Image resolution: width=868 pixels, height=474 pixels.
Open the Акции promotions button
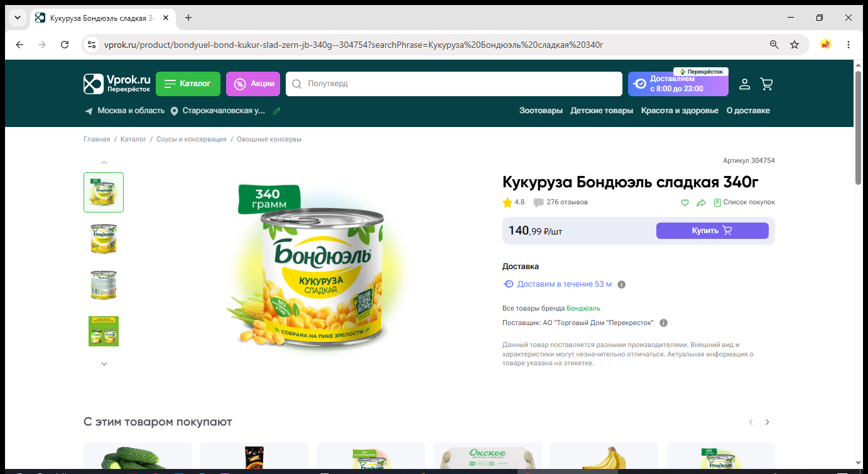[x=253, y=84]
